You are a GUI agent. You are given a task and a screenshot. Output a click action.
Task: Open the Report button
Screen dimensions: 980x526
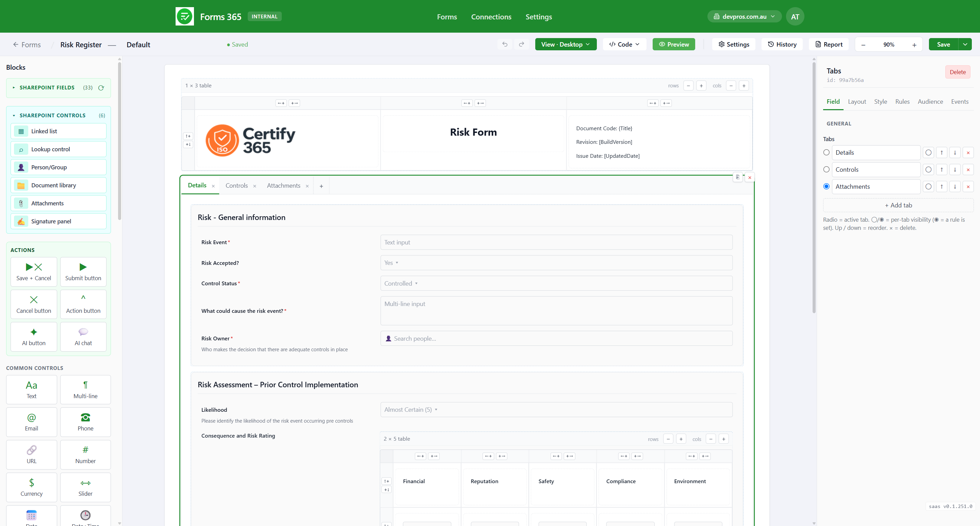829,45
